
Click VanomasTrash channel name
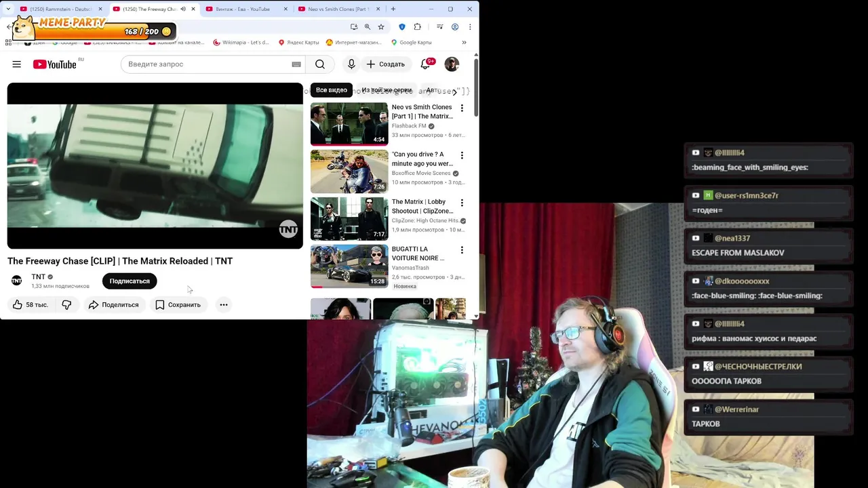point(410,268)
